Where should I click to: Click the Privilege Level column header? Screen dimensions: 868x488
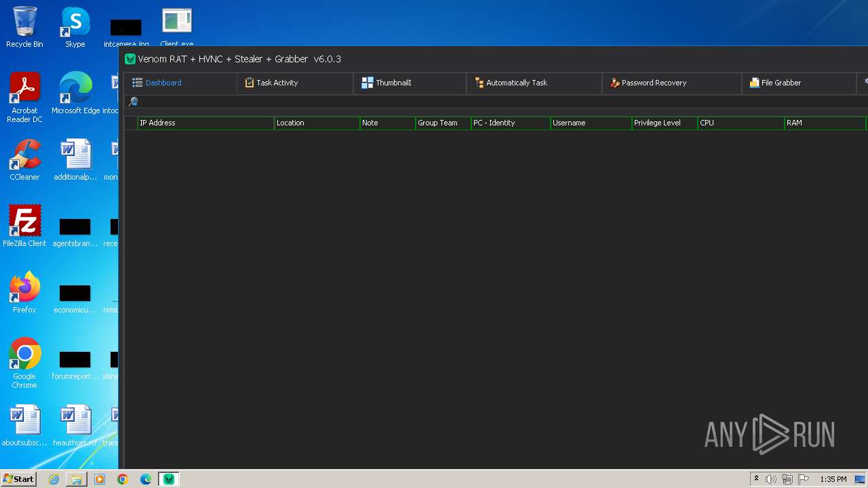[x=665, y=123]
